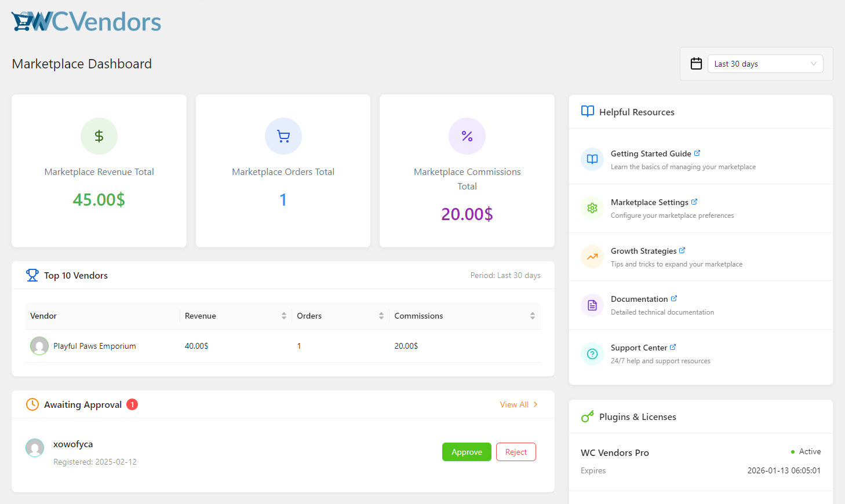This screenshot has height=504, width=845.
Task: Click the Getting Started Guide book icon
Action: pyautogui.click(x=592, y=159)
